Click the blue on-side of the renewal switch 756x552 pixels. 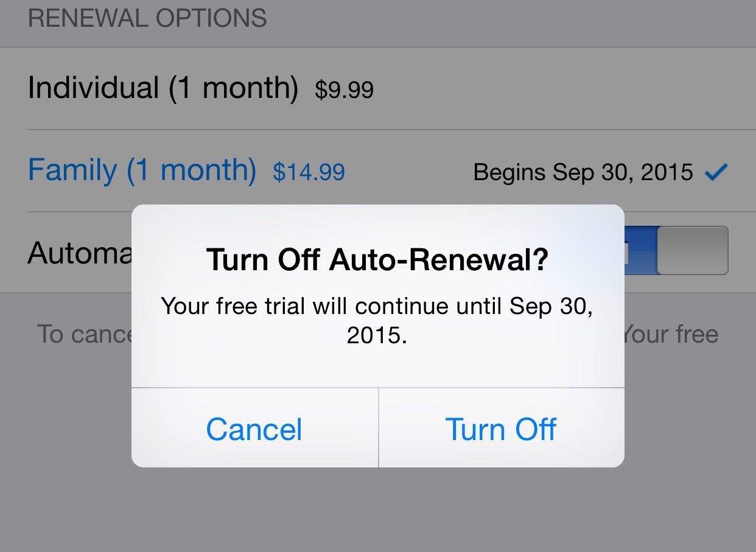(x=640, y=250)
